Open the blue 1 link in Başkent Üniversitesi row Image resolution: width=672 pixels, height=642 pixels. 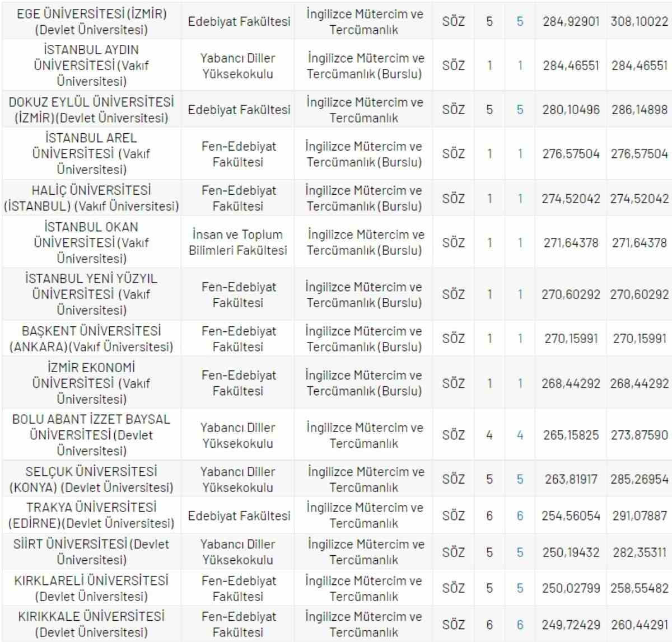point(520,339)
